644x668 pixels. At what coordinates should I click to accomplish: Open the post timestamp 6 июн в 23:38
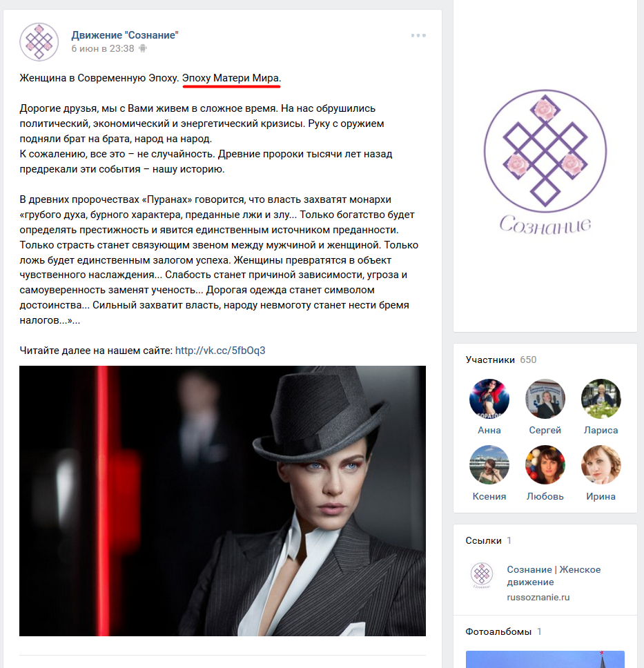pyautogui.click(x=103, y=48)
